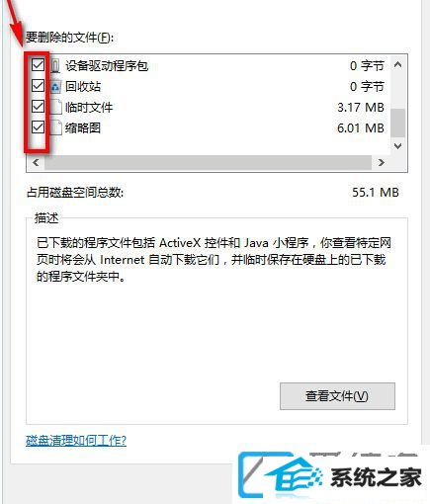Click the file icon beside 临时文件
Screen dimensions: 430x504
[x=55, y=107]
